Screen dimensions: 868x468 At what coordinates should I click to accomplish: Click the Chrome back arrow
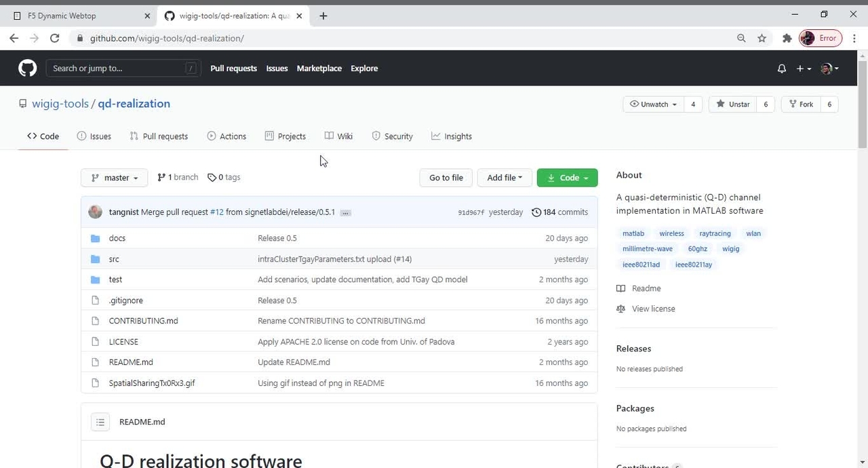(14, 38)
